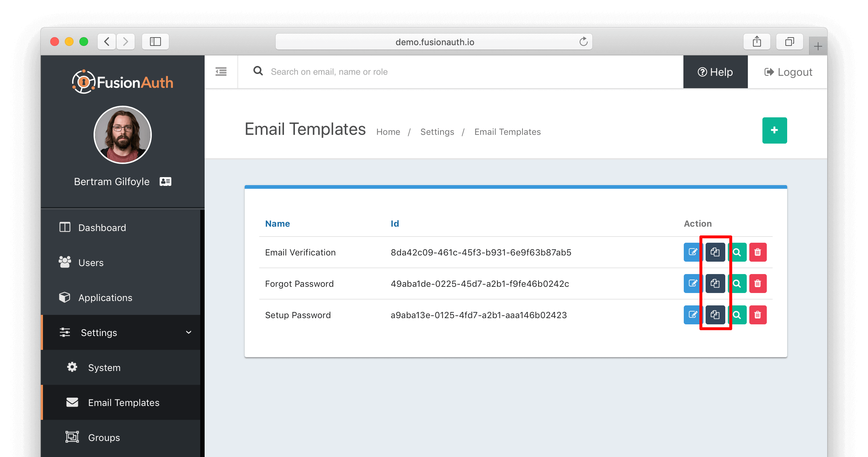Click the FusionAuth logo
Viewport: 868px width, 457px height.
pyautogui.click(x=123, y=82)
